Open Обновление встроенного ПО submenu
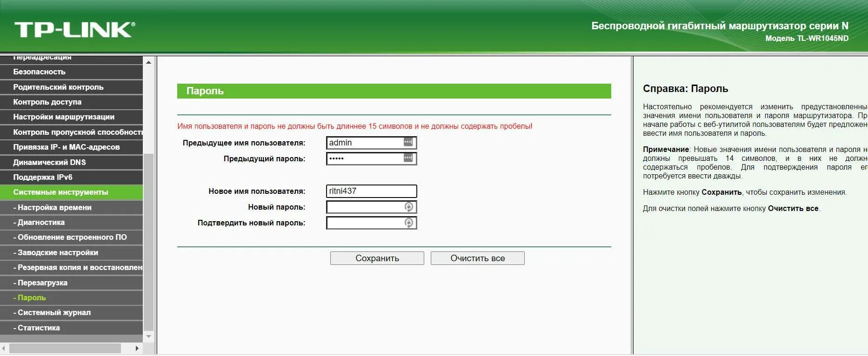This screenshot has width=868, height=356. [71, 237]
